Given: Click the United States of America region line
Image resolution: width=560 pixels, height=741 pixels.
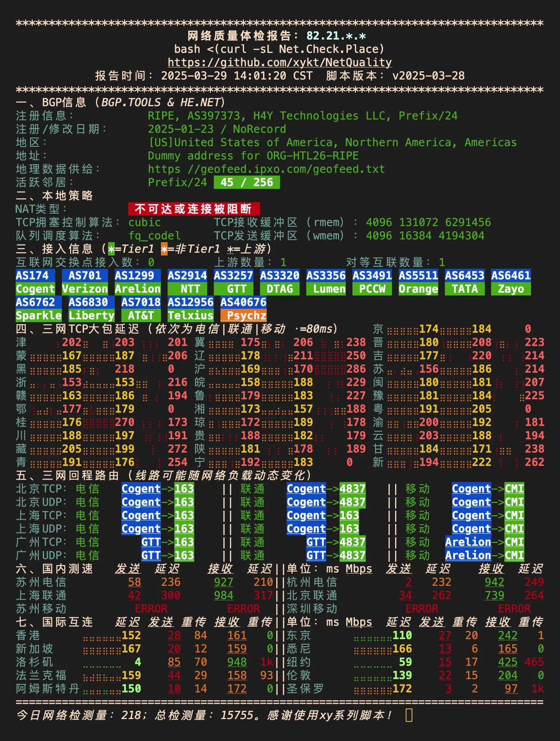Looking at the screenshot, I should (x=332, y=142).
